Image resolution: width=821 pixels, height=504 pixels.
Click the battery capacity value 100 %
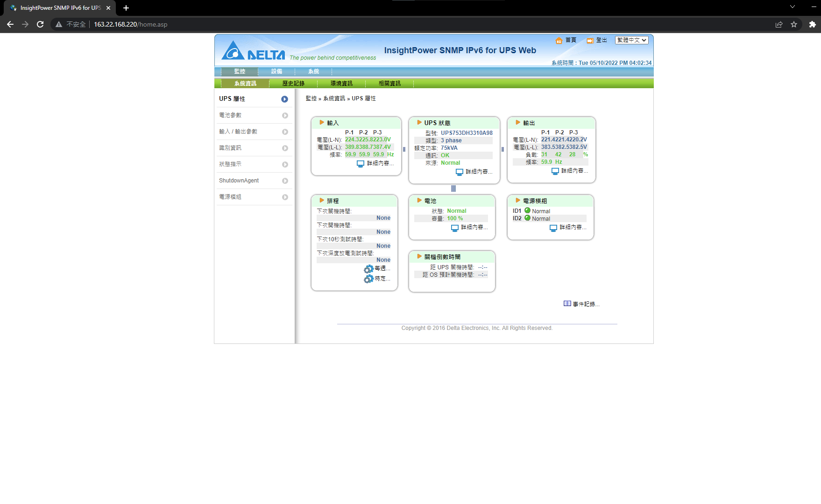click(455, 218)
